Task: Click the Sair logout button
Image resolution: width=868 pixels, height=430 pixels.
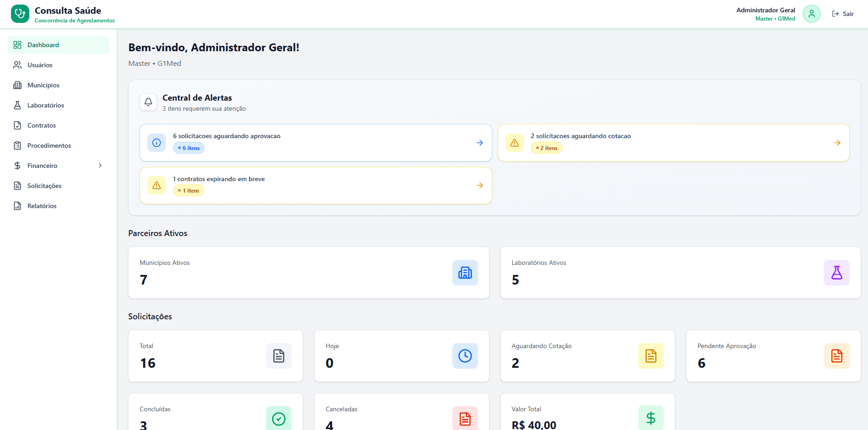Action: pyautogui.click(x=843, y=14)
